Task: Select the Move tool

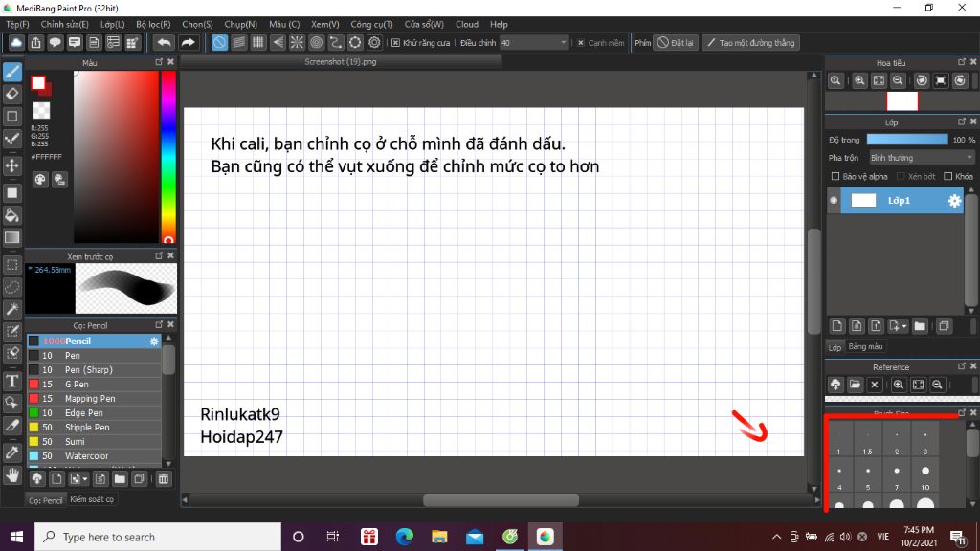Action: click(x=12, y=165)
